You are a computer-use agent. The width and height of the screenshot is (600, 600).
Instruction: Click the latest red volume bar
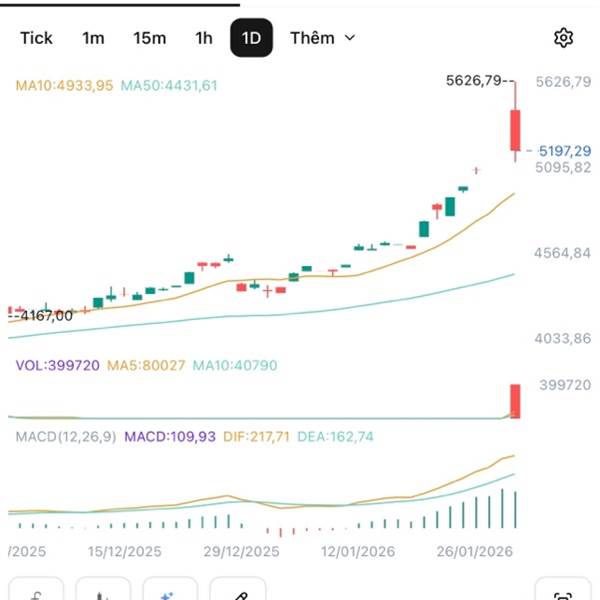click(x=516, y=400)
